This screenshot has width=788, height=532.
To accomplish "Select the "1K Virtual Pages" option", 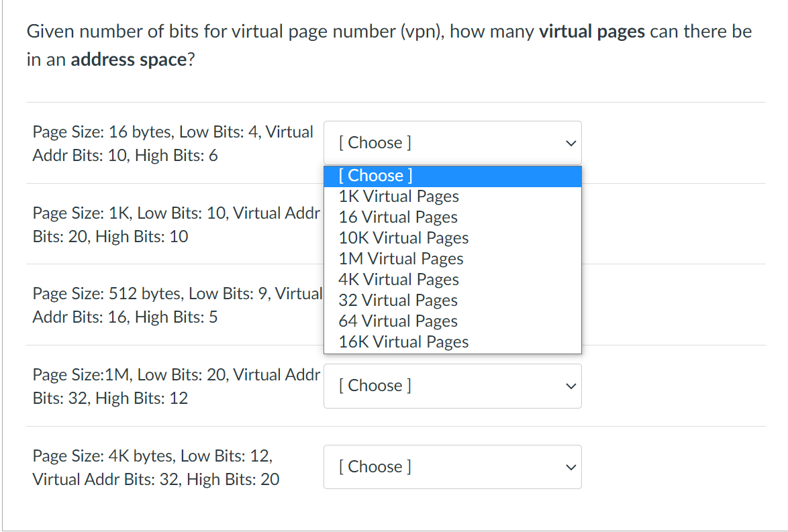I will point(398,196).
